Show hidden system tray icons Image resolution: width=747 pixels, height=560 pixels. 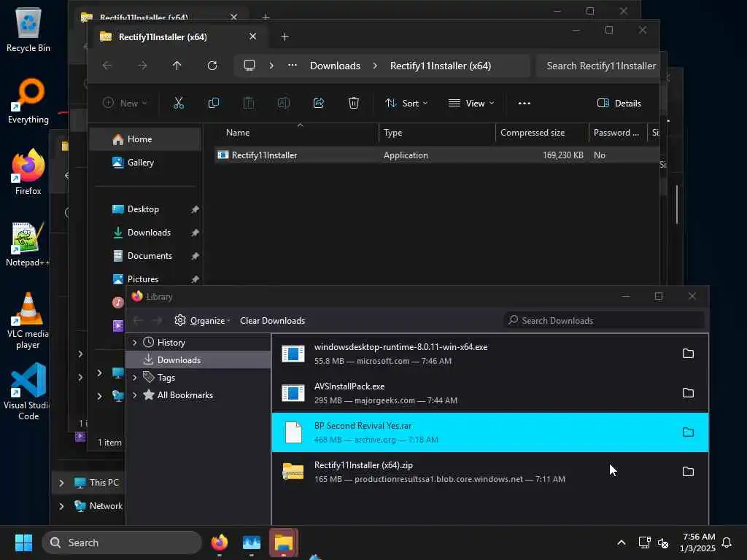click(622, 542)
